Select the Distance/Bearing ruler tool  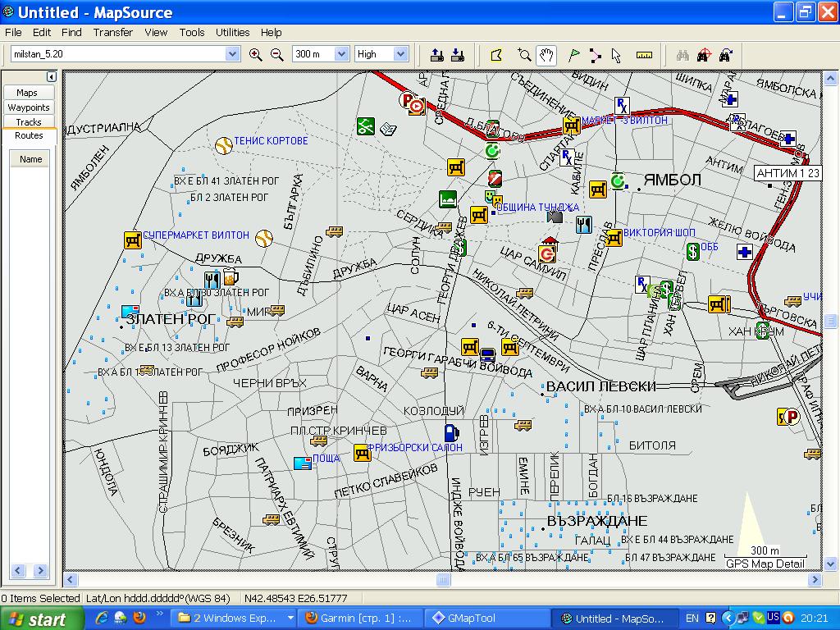[644, 55]
